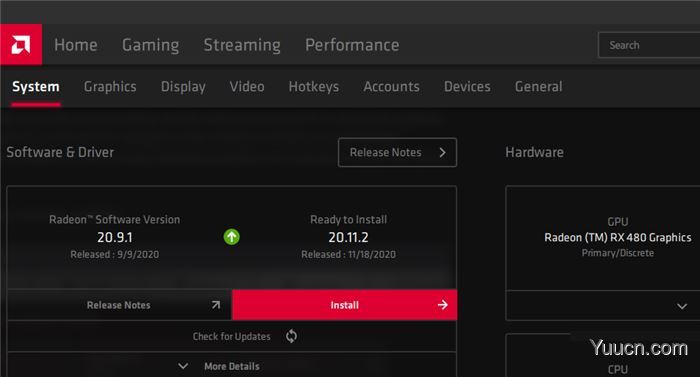
Task: Switch to Display settings tab
Action: coord(183,87)
